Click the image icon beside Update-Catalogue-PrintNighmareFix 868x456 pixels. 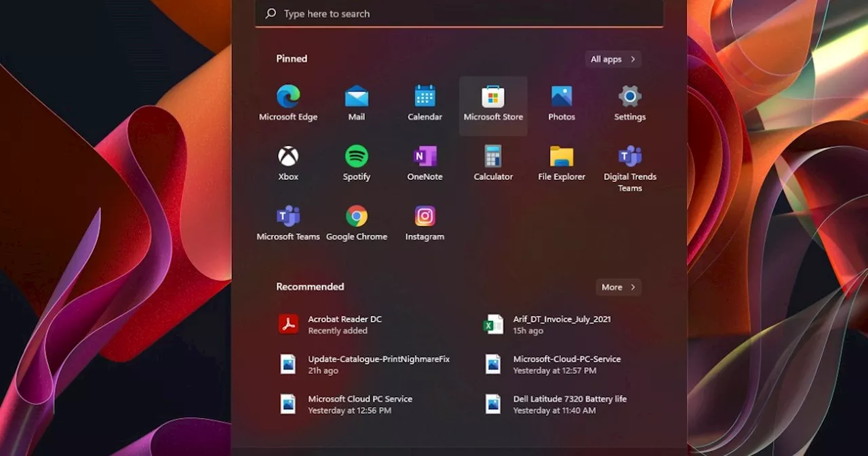pos(288,364)
